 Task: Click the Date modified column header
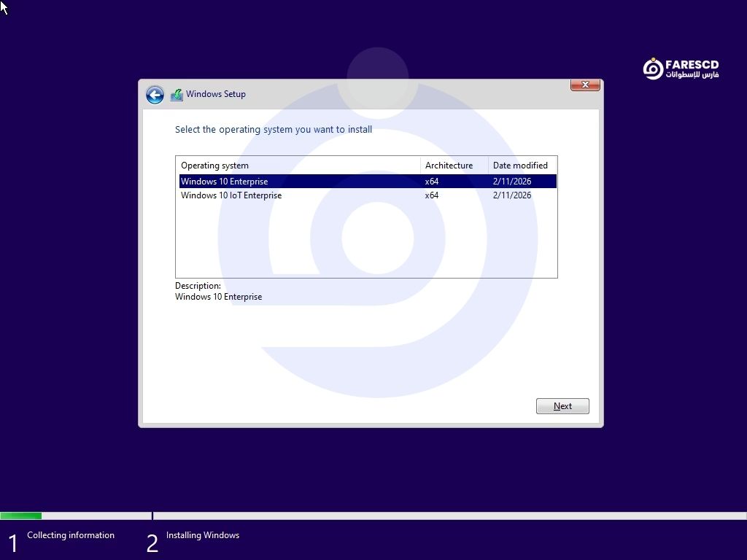(x=521, y=166)
